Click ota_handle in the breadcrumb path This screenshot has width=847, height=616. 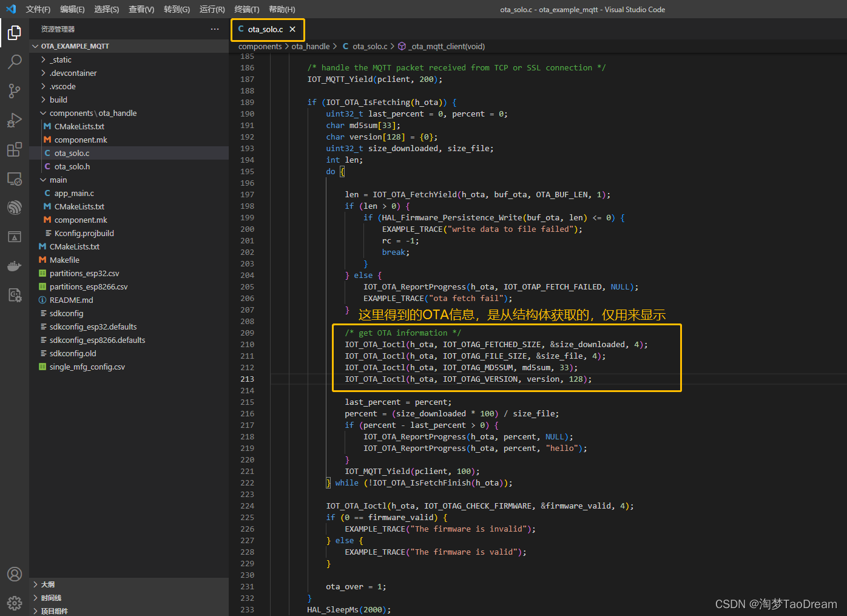pyautogui.click(x=310, y=46)
